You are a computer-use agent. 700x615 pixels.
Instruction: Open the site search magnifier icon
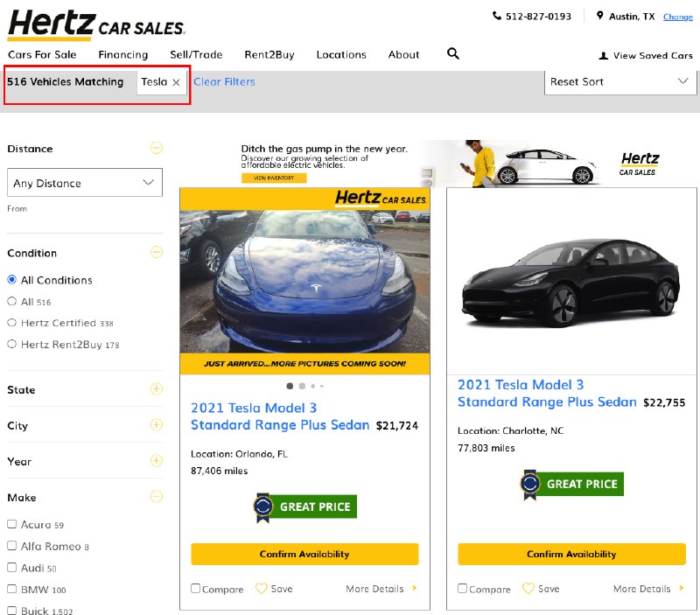pyautogui.click(x=453, y=53)
